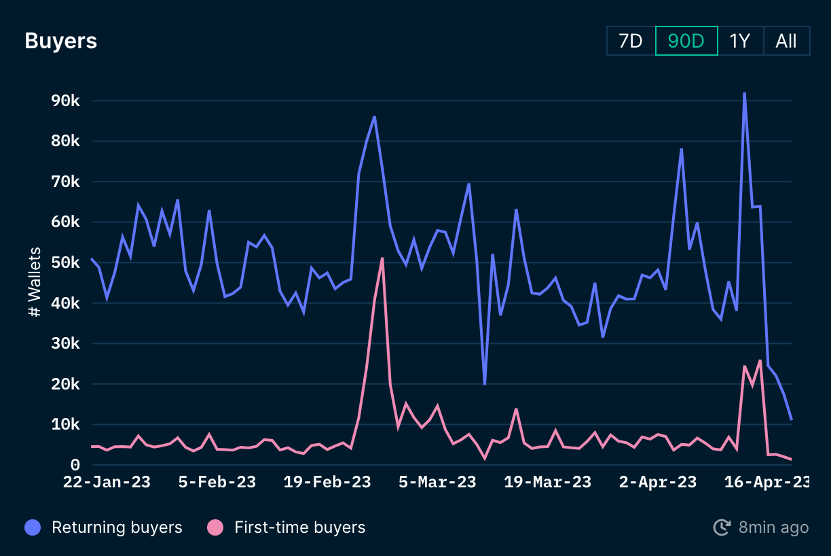This screenshot has width=832, height=556.
Task: Switch to the 90D time range
Action: [x=686, y=41]
